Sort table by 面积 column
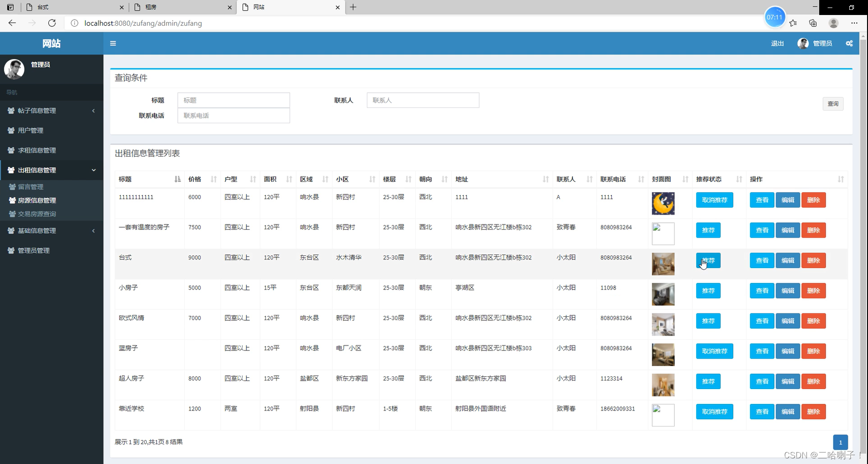This screenshot has width=868, height=464. 278,180
